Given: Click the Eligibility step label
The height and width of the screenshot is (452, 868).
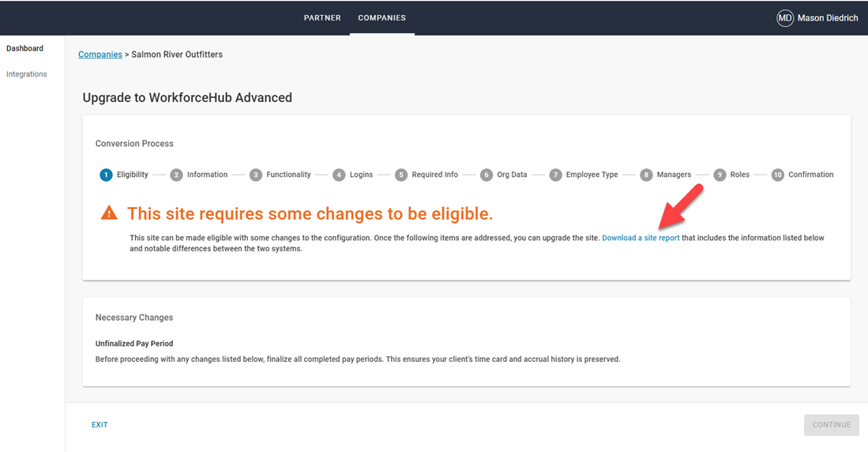Looking at the screenshot, I should click(133, 175).
